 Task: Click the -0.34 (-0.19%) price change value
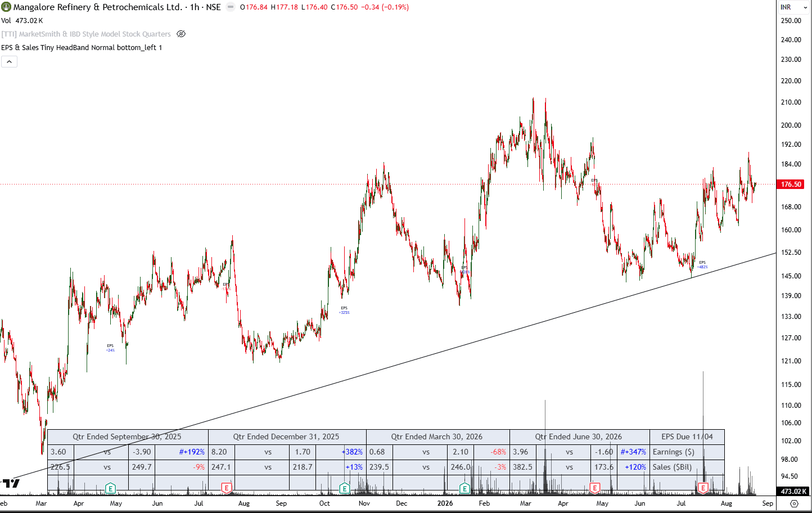point(385,7)
